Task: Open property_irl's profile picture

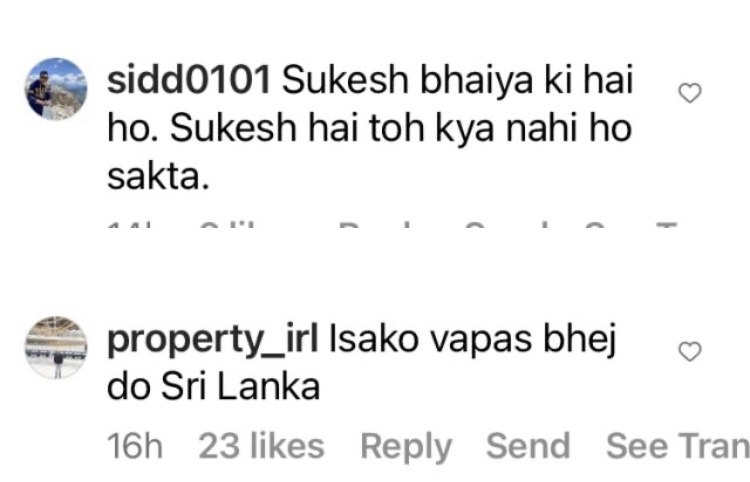Action: [56, 347]
